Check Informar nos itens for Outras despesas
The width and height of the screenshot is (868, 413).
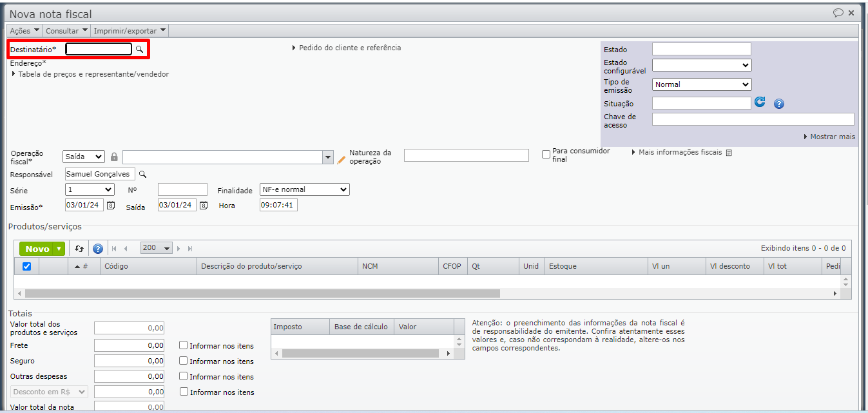tap(184, 376)
